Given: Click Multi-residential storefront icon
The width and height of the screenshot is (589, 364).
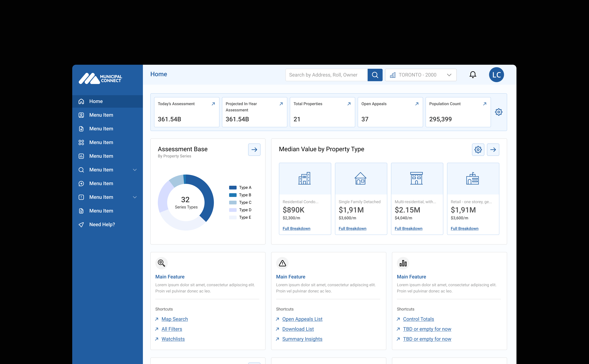Looking at the screenshot, I should click(417, 178).
